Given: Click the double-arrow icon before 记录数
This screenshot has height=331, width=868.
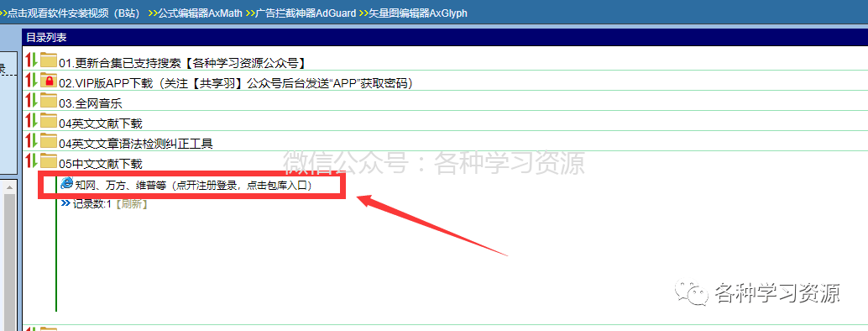Looking at the screenshot, I should (65, 203).
